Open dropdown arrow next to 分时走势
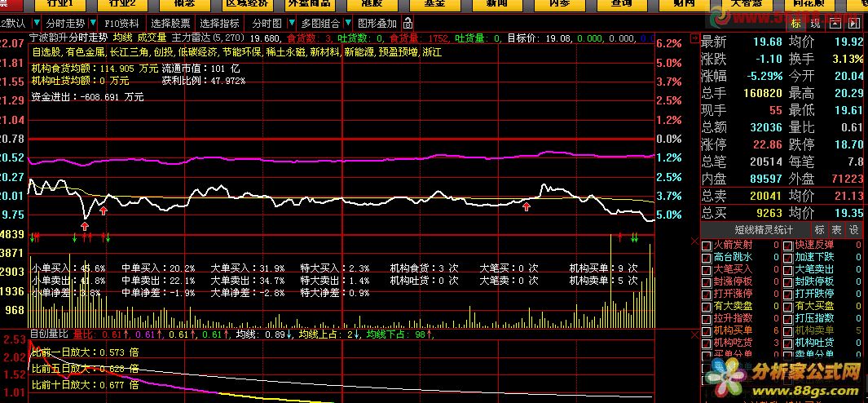 coord(92,24)
